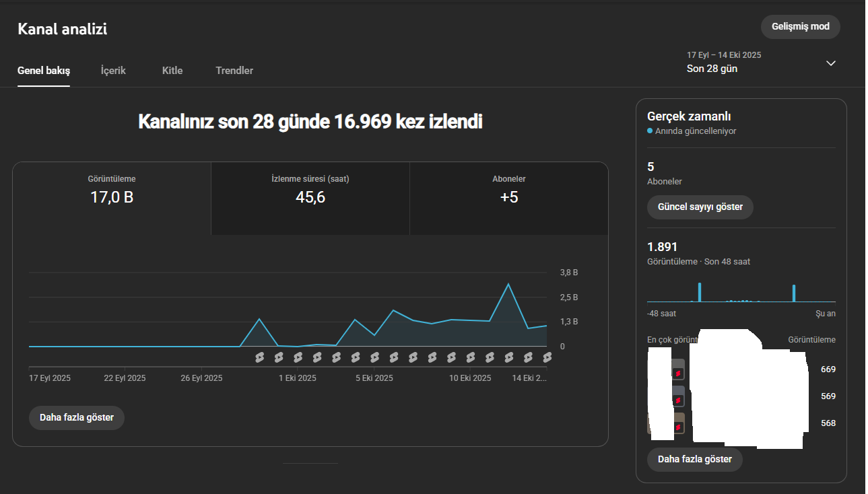Screen dimensions: 868x494
Task: Select the Aboneler +5 metric card
Action: pos(509,198)
